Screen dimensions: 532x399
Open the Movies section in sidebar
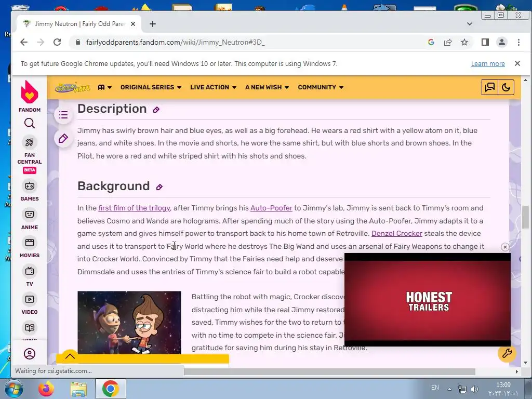click(x=30, y=248)
